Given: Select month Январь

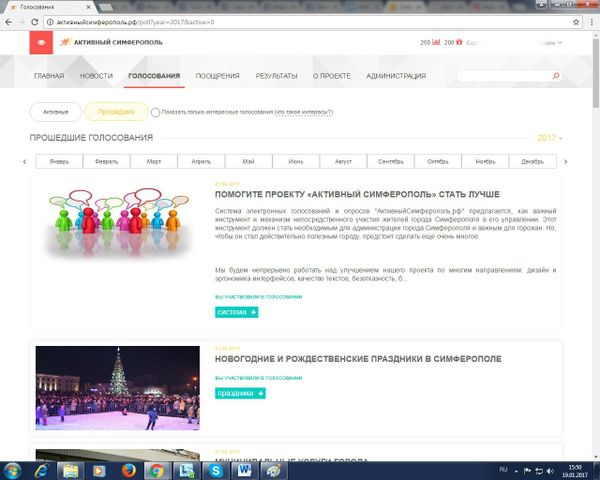Looking at the screenshot, I should point(59,162).
